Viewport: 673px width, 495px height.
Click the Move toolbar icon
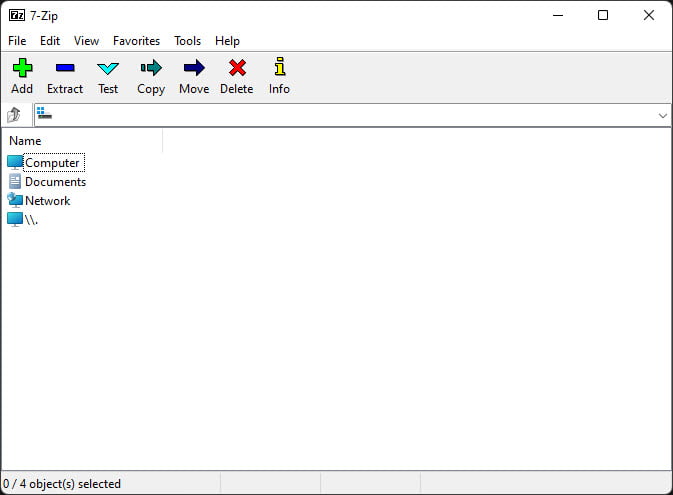coord(194,68)
